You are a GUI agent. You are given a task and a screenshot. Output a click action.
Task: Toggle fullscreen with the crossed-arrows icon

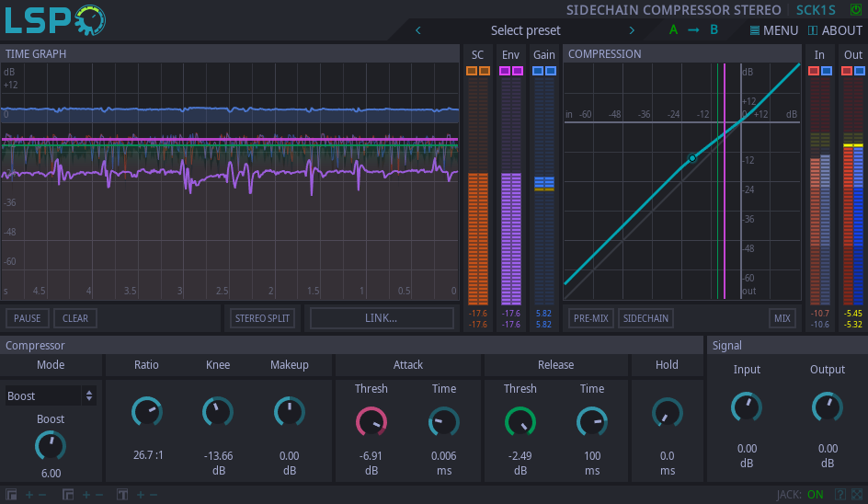857,495
